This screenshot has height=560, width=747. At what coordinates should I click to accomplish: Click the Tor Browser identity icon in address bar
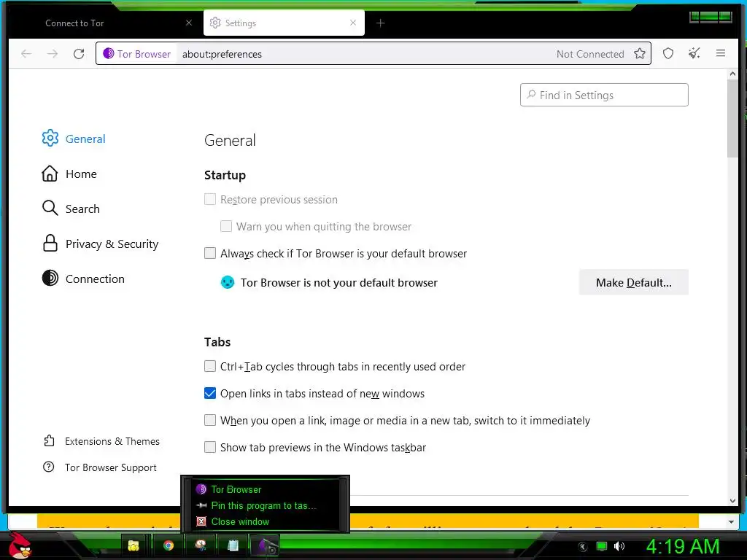click(x=109, y=53)
